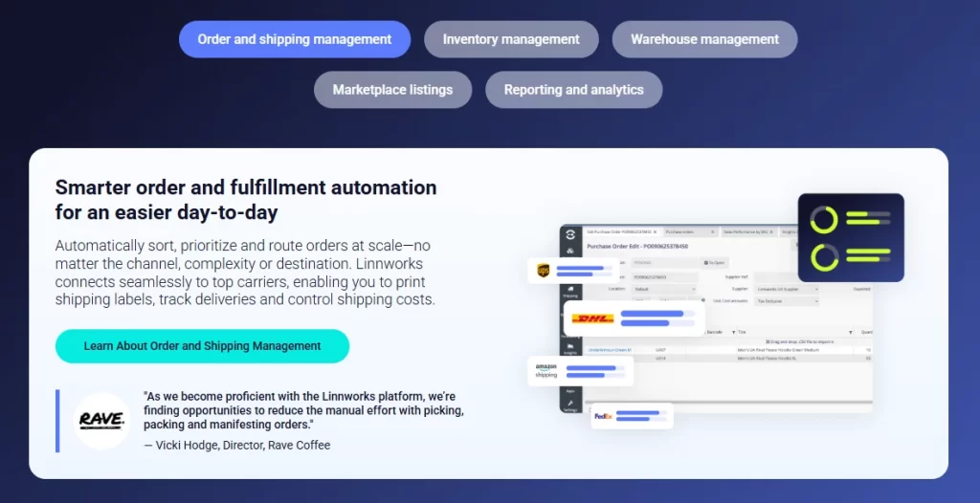Click Learn About Order and Shipping Management
Image resolution: width=980 pixels, height=503 pixels.
(202, 346)
